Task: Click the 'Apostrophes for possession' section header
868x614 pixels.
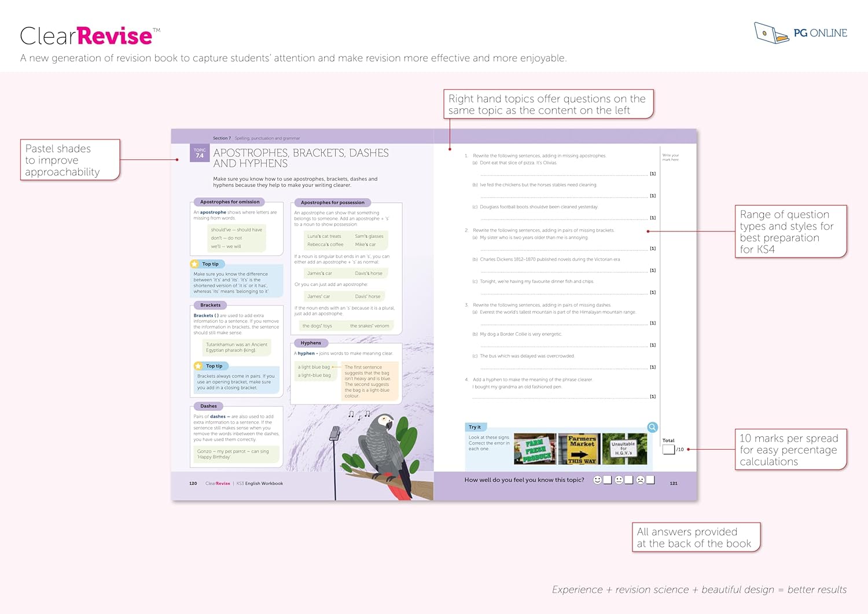Action: click(333, 203)
